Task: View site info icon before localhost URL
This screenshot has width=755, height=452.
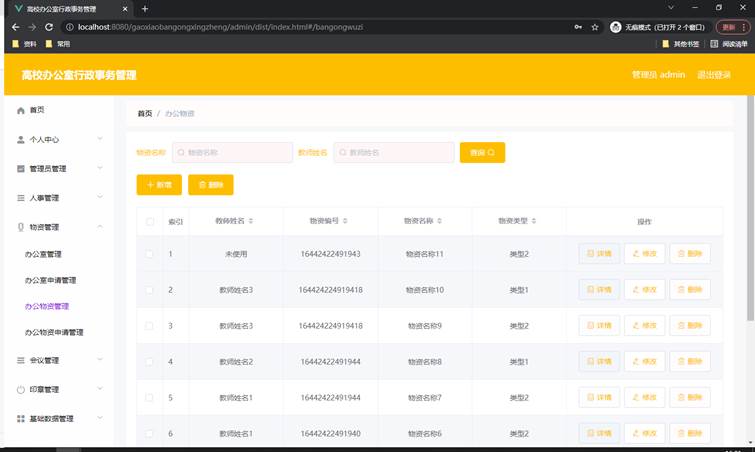Action: tap(69, 27)
